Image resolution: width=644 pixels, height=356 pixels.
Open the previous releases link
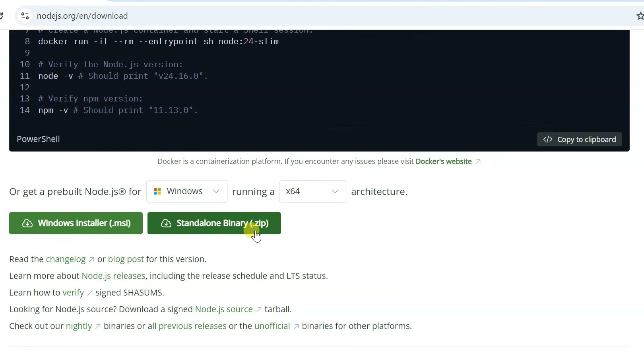tap(192, 326)
